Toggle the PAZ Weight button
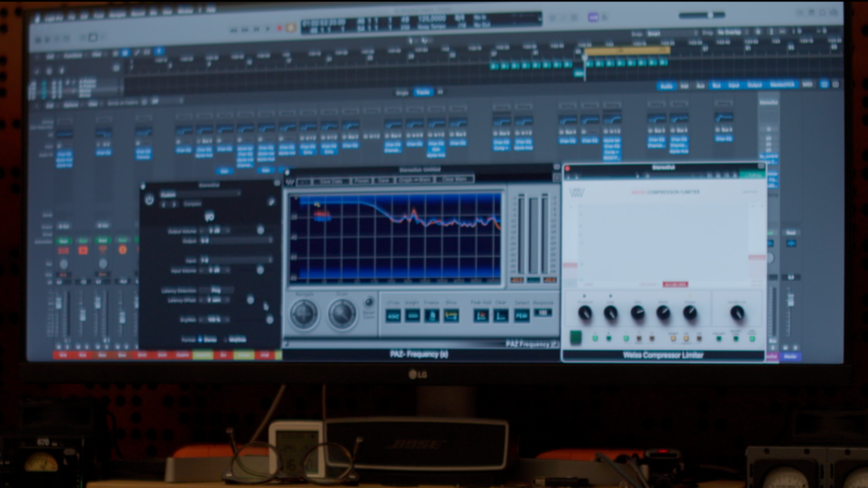The width and height of the screenshot is (868, 488). point(412,315)
